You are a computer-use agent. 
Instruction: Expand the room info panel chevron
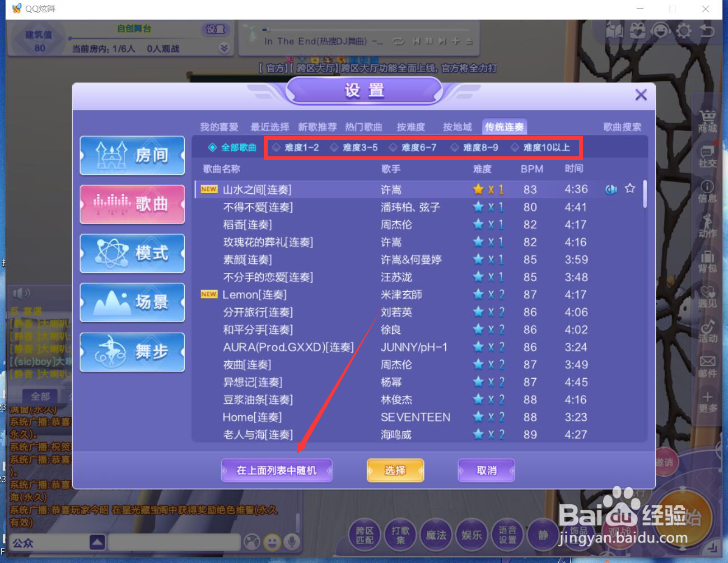[x=224, y=48]
